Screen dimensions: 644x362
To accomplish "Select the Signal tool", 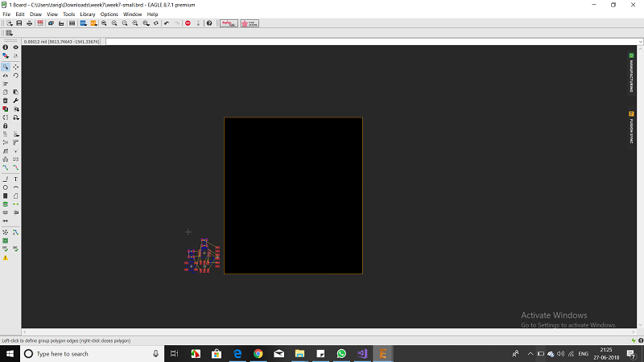I will (15, 204).
